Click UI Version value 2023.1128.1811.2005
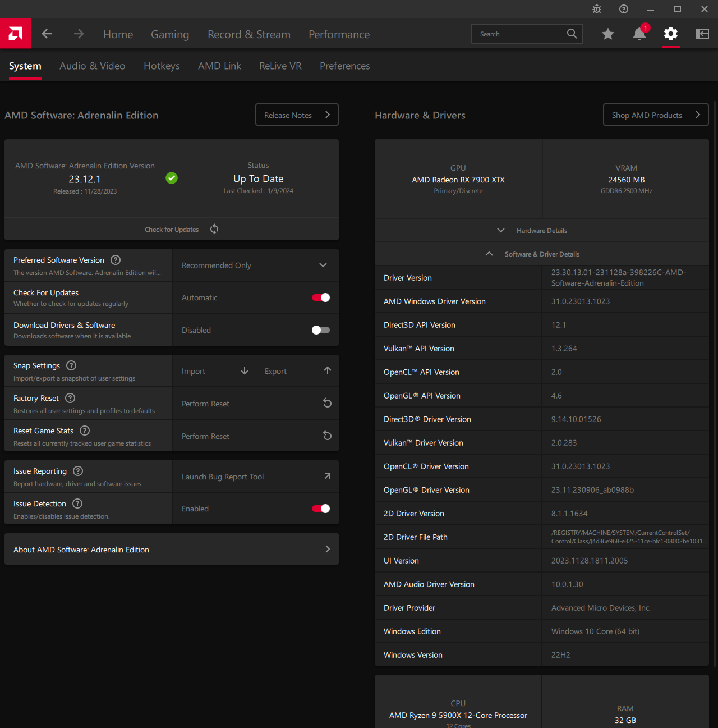This screenshot has width=718, height=728. (x=590, y=561)
